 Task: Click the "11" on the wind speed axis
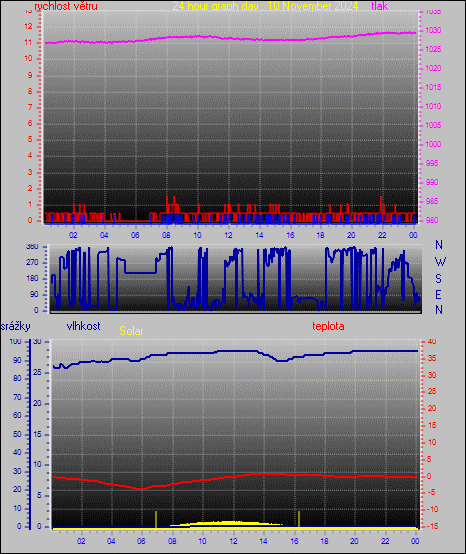28,42
